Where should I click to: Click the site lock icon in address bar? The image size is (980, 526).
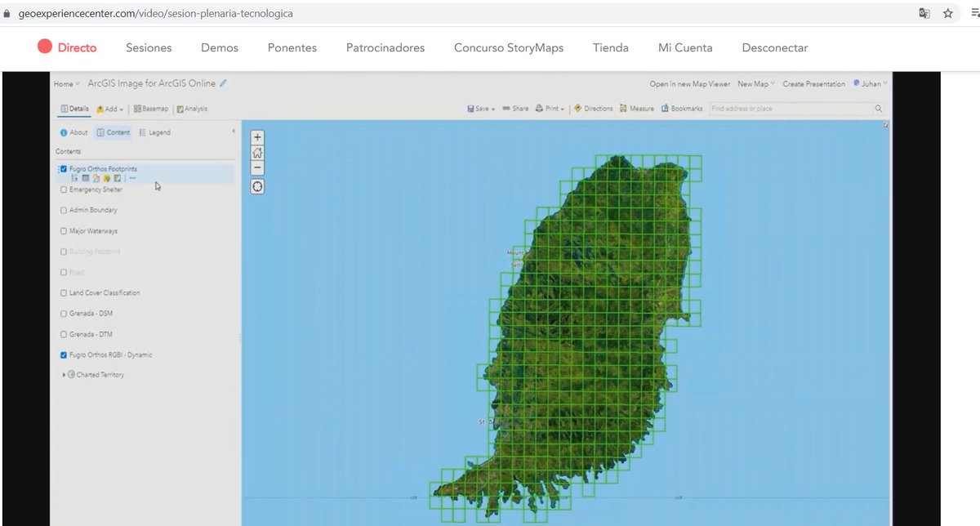7,13
